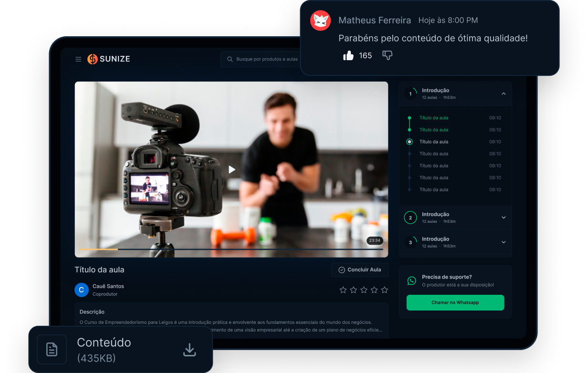
Task: Expand the second Introdução module
Action: (x=504, y=218)
